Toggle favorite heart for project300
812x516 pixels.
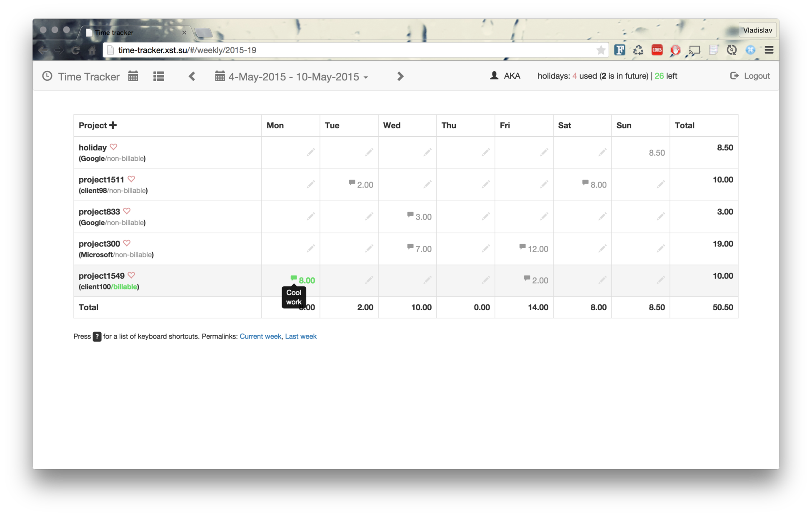tap(127, 243)
